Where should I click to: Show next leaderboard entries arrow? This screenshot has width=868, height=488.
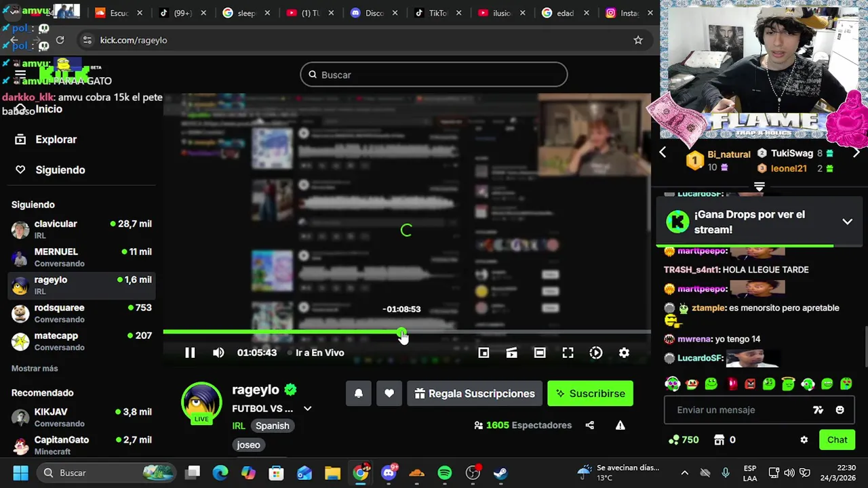[856, 152]
